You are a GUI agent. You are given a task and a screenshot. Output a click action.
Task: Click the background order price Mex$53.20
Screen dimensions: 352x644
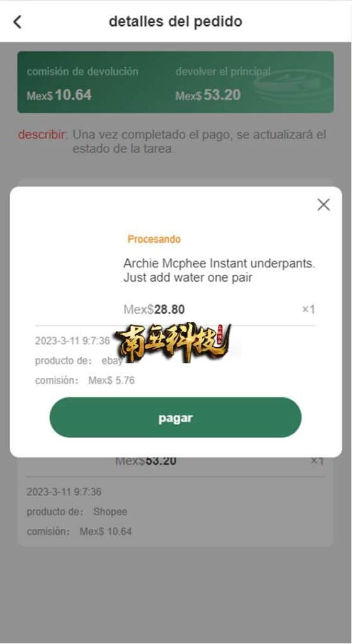click(x=146, y=461)
